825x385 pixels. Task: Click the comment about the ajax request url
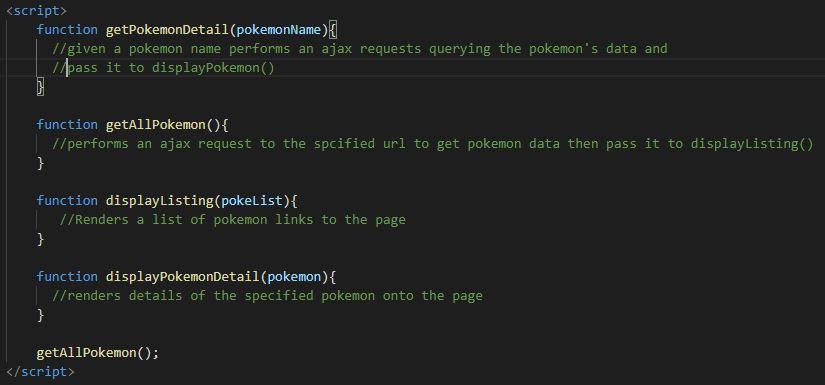432,144
